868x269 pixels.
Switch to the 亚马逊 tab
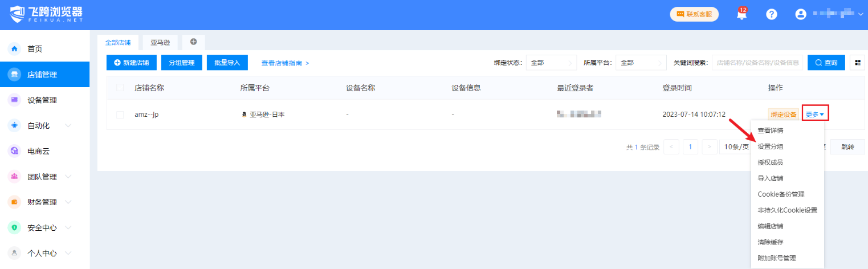pos(161,42)
